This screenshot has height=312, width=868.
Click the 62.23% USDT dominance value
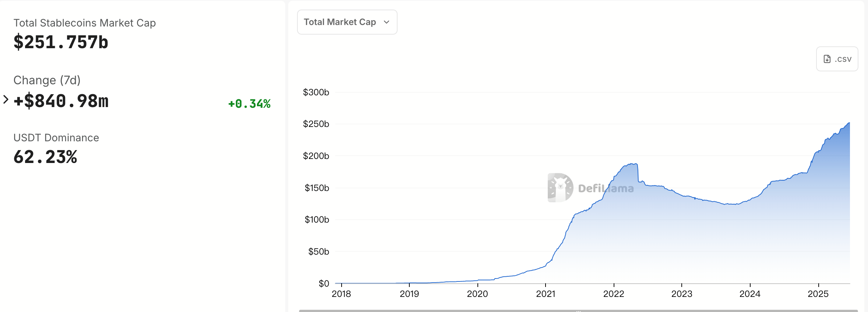pos(45,157)
